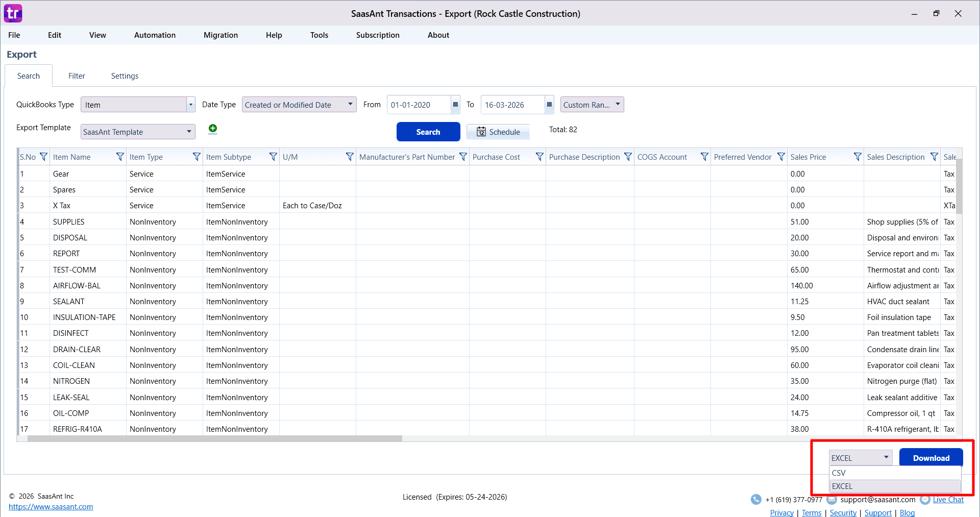Screen dimensions: 980x517
Task: Open the Automation menu
Action: 155,35
